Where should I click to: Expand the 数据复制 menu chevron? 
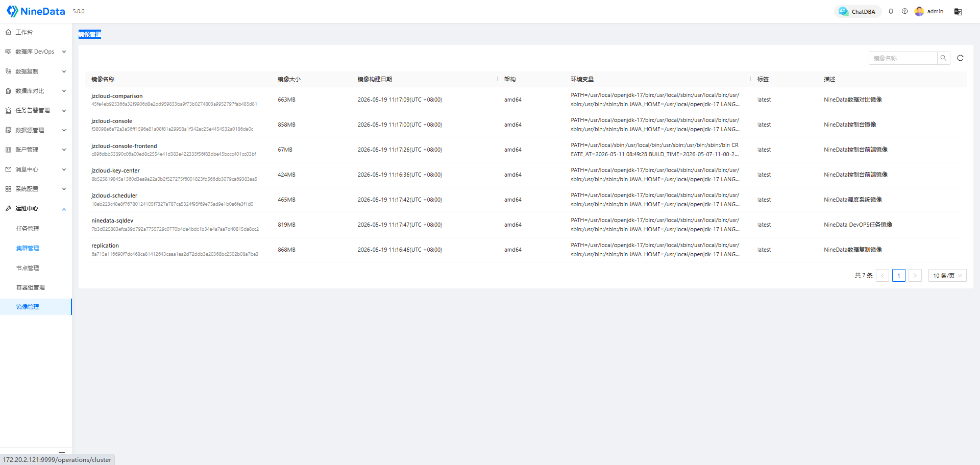(x=64, y=71)
